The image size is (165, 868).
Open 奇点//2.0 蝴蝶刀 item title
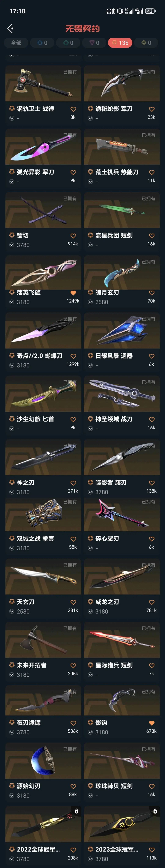coord(39,356)
